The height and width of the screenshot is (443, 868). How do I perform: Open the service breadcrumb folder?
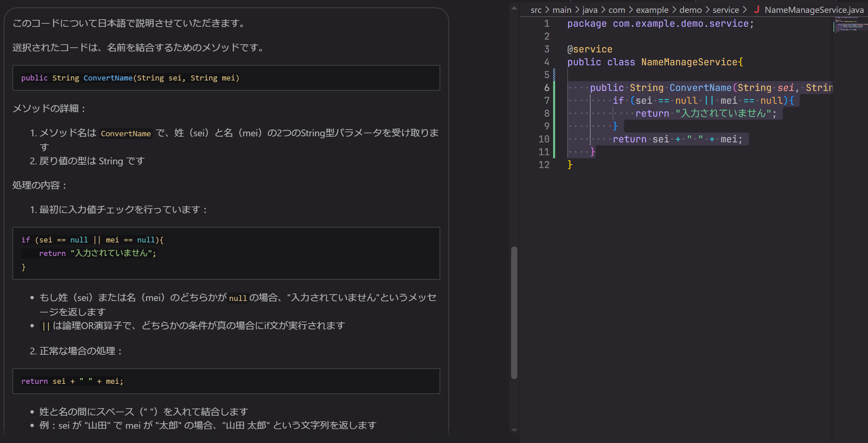[x=726, y=10]
